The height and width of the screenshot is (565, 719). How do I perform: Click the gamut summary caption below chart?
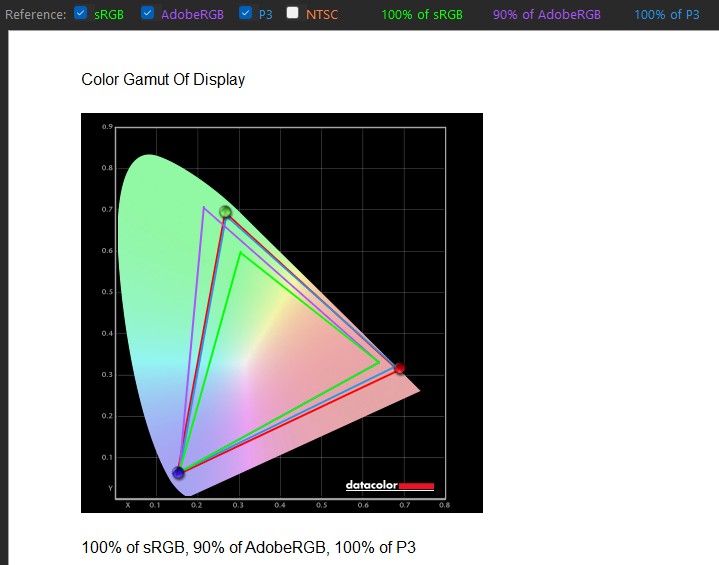tap(249, 547)
